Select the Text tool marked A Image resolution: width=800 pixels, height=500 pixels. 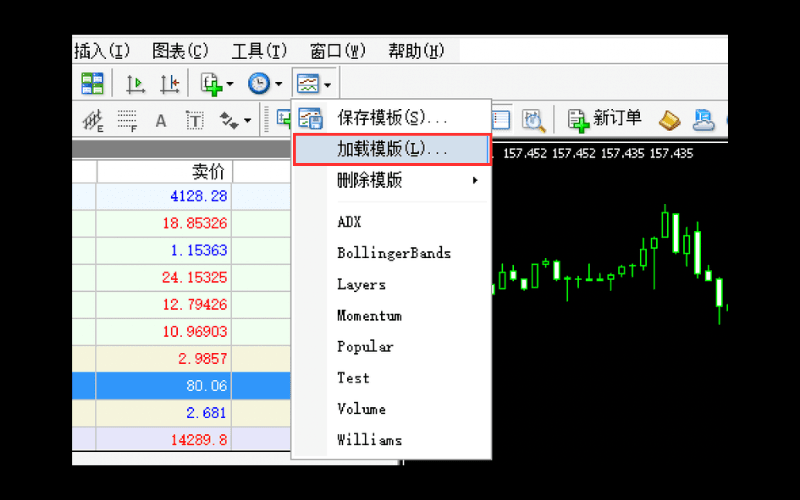pyautogui.click(x=161, y=121)
